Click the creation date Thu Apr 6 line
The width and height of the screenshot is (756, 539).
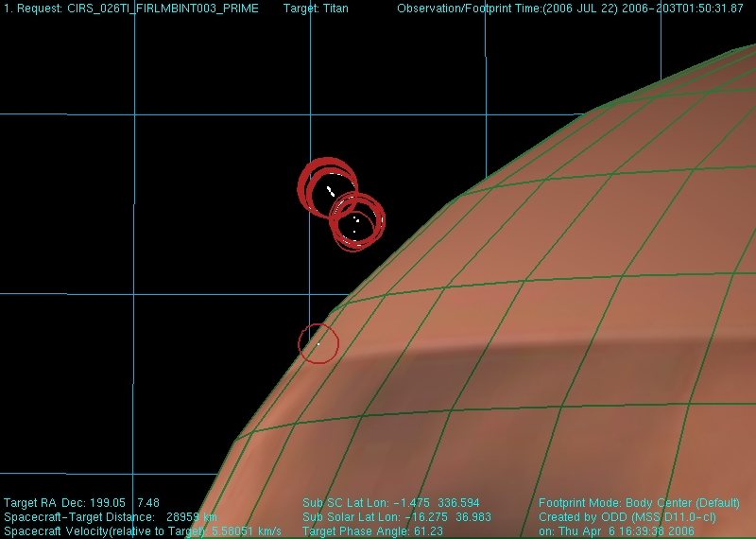(x=616, y=531)
